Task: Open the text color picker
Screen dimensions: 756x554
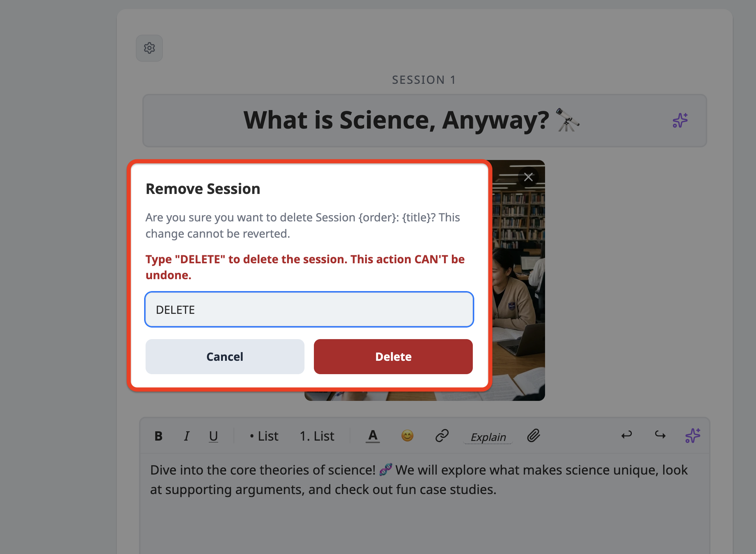Action: (x=373, y=436)
